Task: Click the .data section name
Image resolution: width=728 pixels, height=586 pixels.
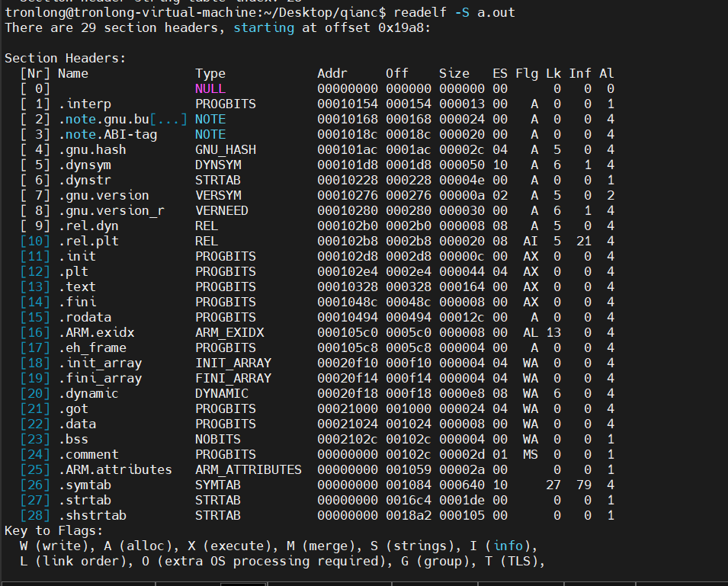Action: [x=77, y=424]
